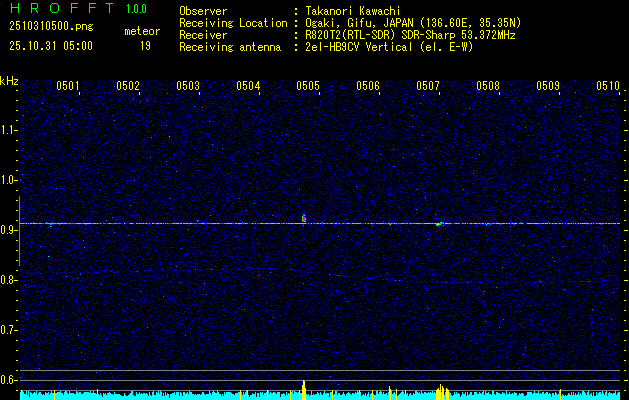Click the 'Receiving Location' label

click(x=233, y=23)
